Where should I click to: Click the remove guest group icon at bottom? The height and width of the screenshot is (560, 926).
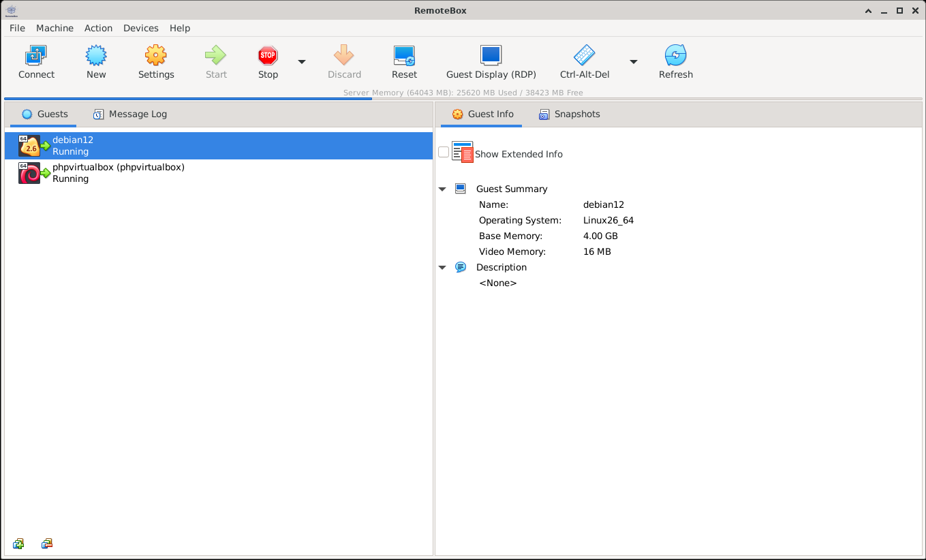tap(46, 544)
